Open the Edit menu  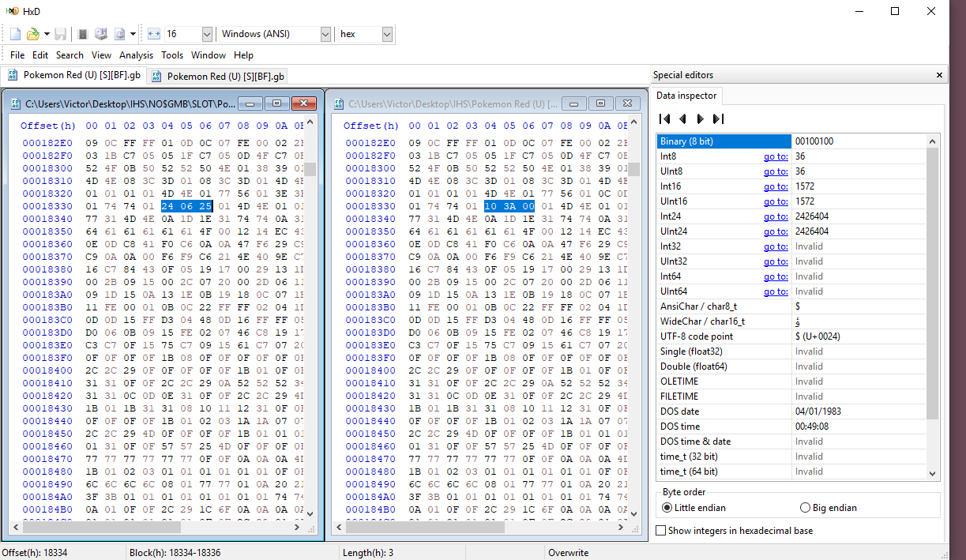click(40, 55)
